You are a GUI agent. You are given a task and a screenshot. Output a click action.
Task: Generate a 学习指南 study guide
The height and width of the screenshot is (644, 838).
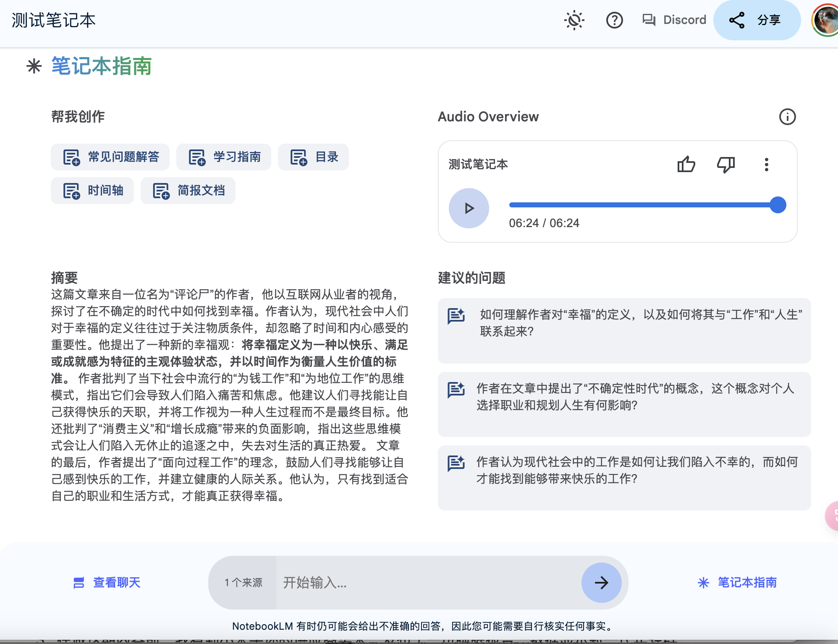coord(224,157)
